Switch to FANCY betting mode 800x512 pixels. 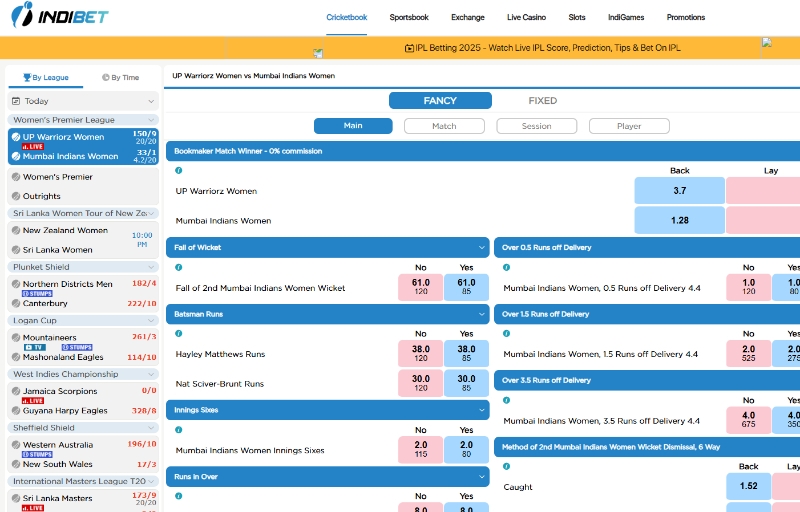(440, 100)
